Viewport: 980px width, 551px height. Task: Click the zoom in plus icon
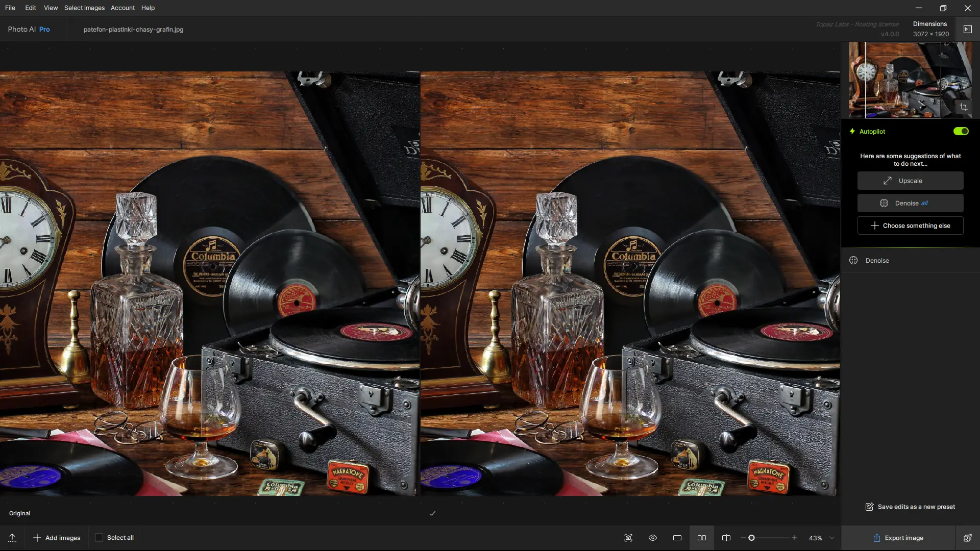794,538
